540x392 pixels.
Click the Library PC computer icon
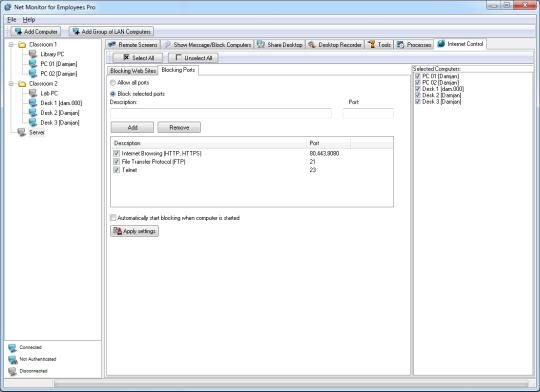[33, 54]
